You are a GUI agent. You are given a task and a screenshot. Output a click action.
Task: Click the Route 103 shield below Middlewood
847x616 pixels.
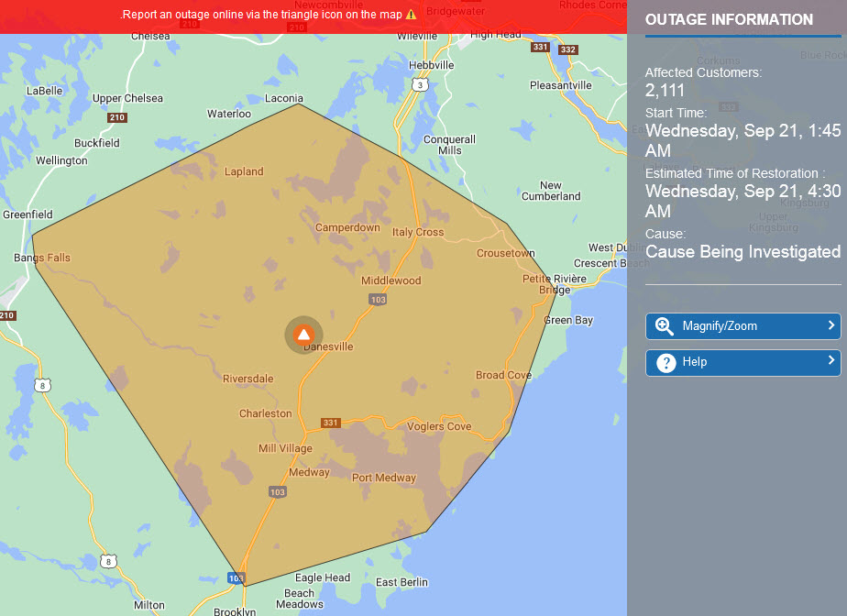[x=378, y=300]
